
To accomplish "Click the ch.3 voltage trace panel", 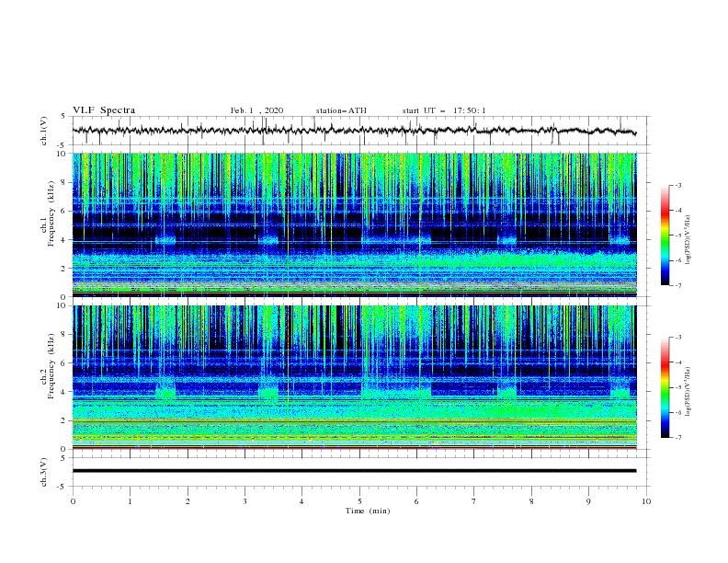I will click(x=360, y=472).
